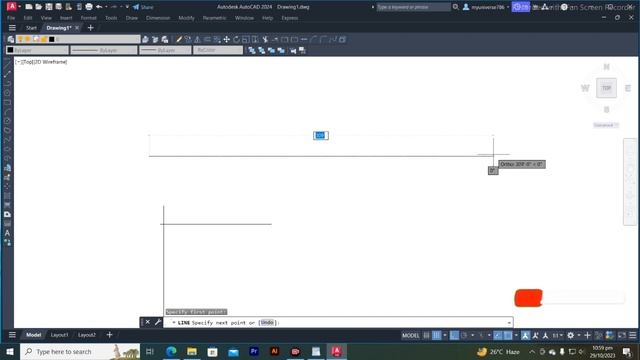
Task: Click the dynamic input length field on the line
Action: [x=321, y=136]
